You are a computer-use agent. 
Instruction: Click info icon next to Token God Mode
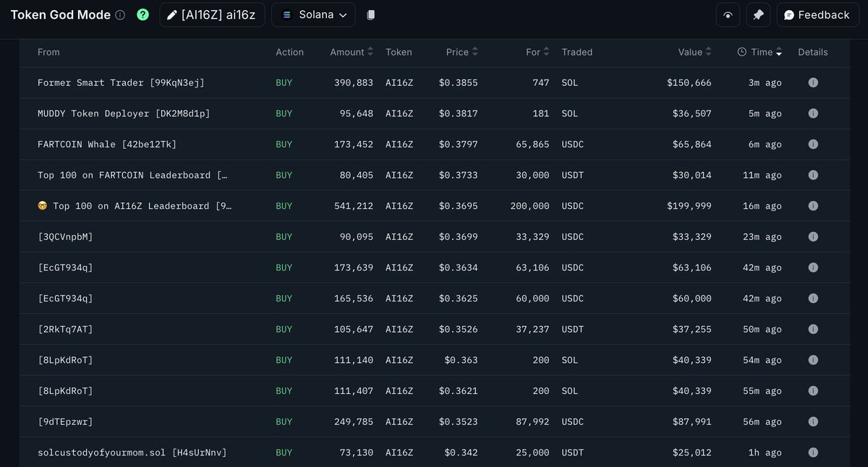tap(120, 15)
